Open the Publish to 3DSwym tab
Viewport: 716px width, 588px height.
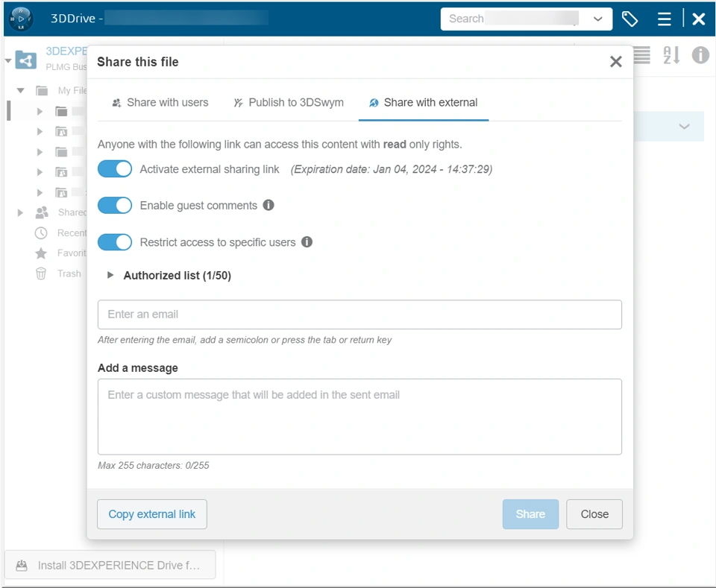point(289,103)
